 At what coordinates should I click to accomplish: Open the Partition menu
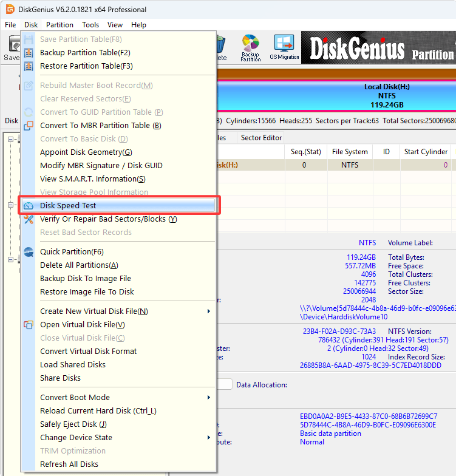pos(60,24)
